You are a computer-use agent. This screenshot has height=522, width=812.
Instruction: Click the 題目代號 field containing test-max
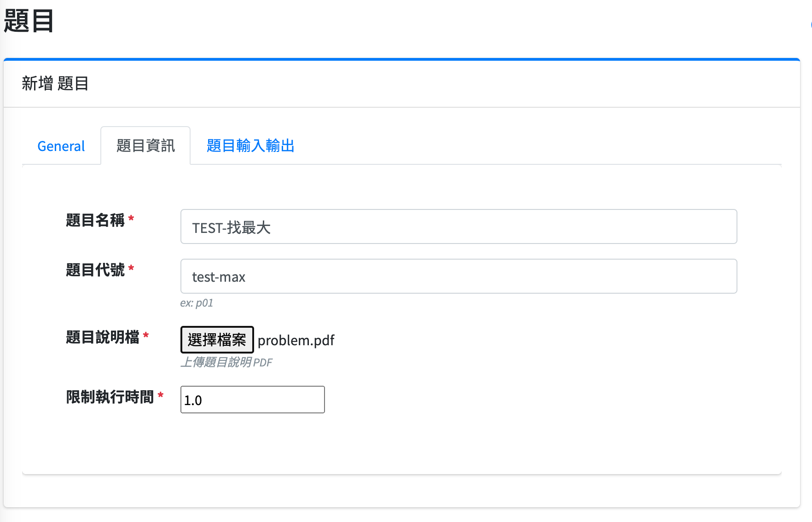pos(458,277)
